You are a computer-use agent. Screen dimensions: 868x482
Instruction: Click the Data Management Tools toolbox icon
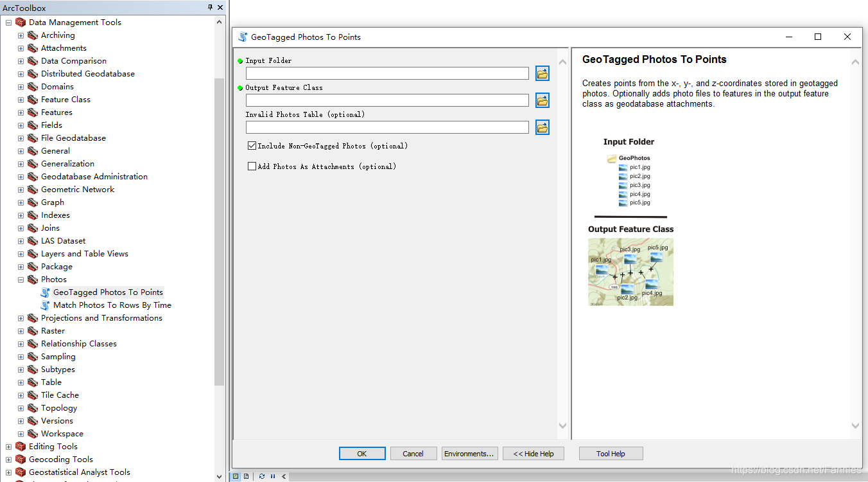[21, 22]
